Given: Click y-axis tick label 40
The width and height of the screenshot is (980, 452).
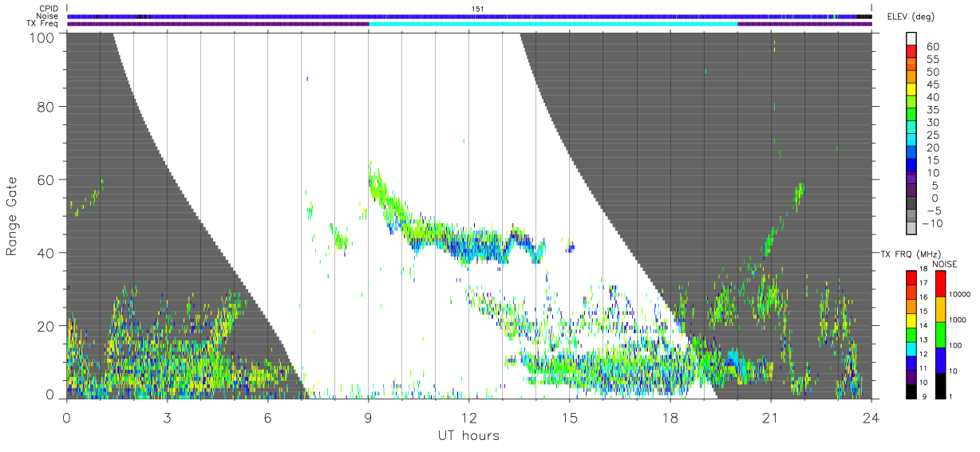Looking at the screenshot, I should click(47, 253).
